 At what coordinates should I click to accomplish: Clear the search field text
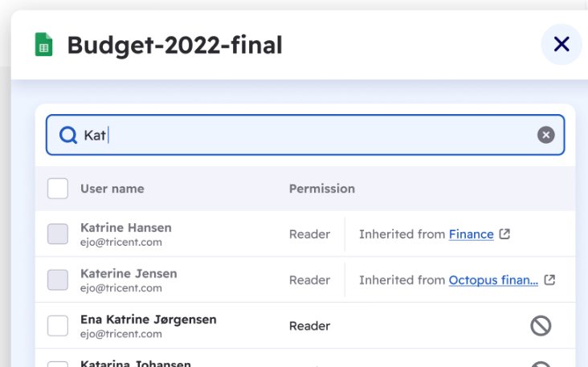(x=546, y=135)
